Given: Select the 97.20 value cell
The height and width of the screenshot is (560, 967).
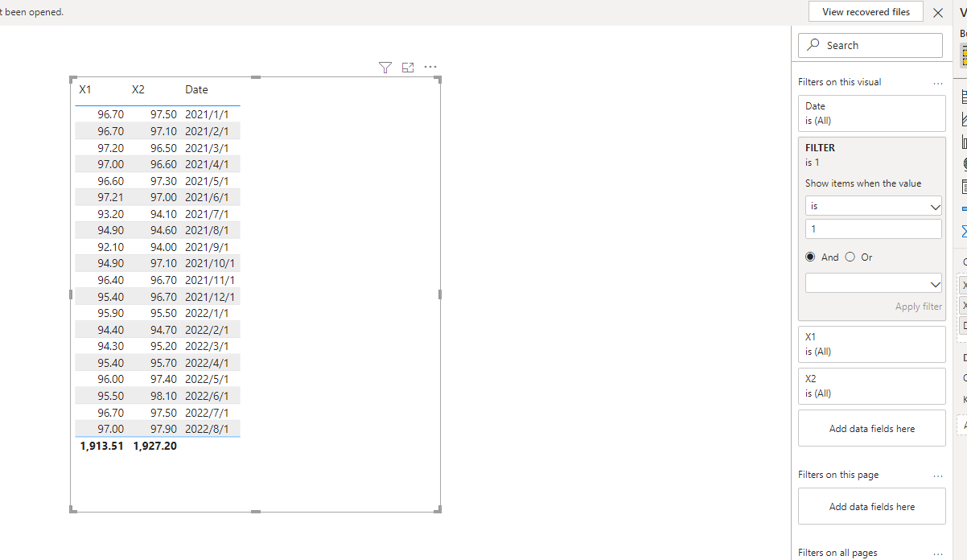Looking at the screenshot, I should (111, 148).
